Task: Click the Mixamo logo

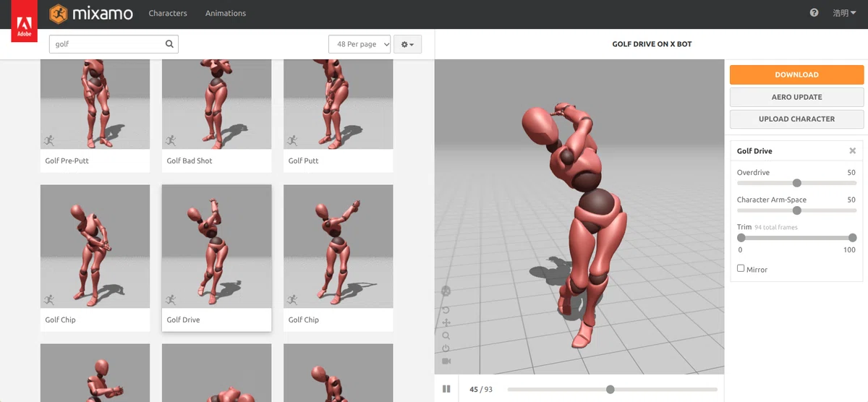Action: click(x=92, y=13)
